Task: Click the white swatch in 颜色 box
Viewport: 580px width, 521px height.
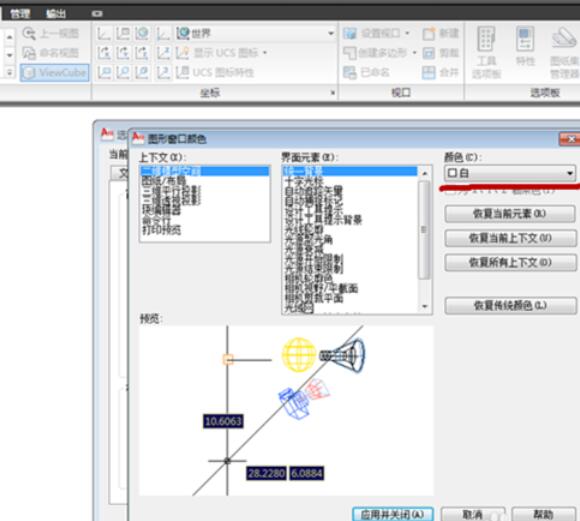Action: pyautogui.click(x=452, y=173)
